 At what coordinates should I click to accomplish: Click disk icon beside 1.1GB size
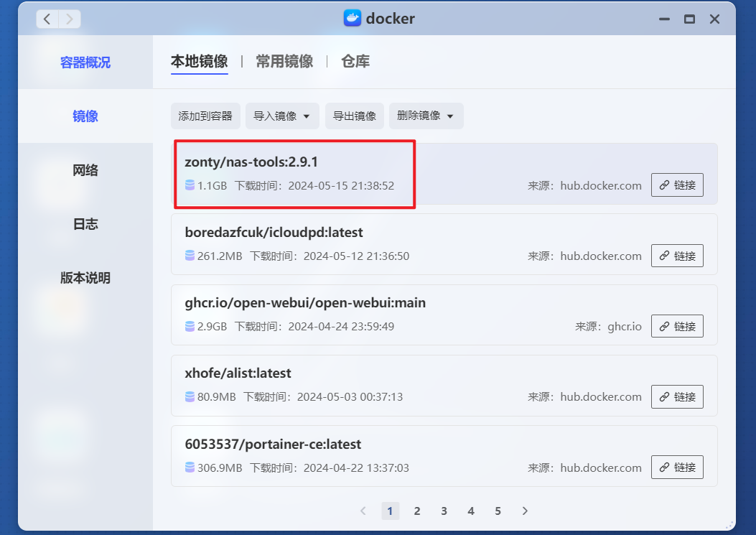pos(190,185)
